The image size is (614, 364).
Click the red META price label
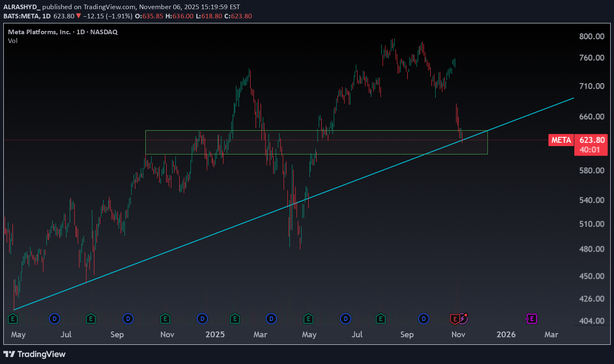pyautogui.click(x=561, y=140)
